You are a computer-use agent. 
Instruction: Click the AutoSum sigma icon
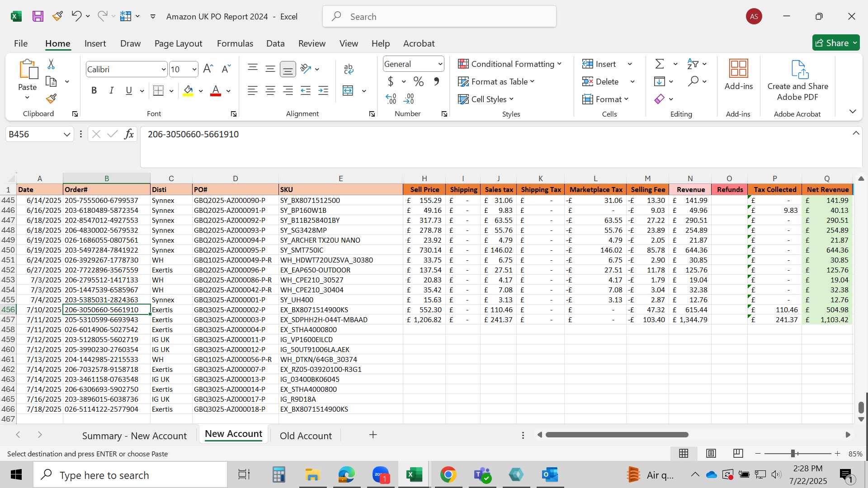click(660, 64)
